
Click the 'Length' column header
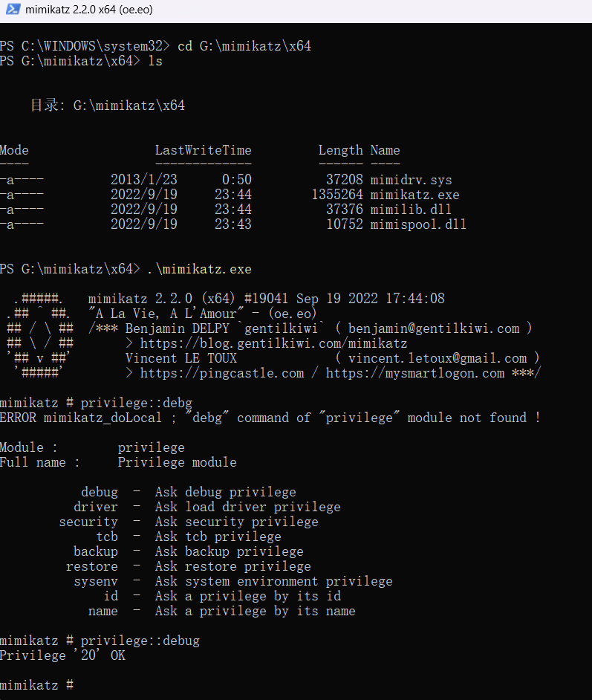[x=340, y=150]
